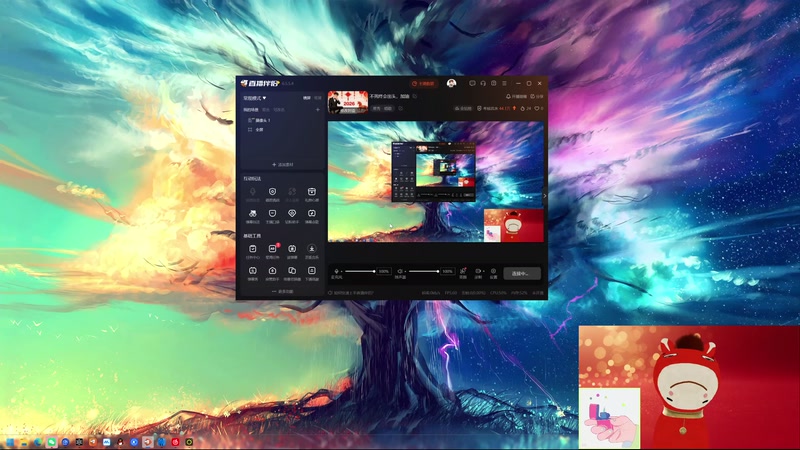Click the speaker volume percentage field
This screenshot has height=450, width=800.
[447, 271]
